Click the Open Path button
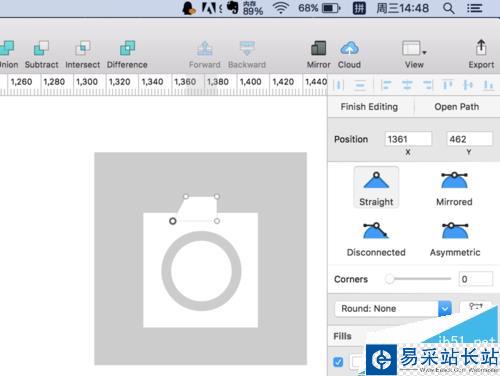Viewport: 500px width, 376px height. click(x=457, y=107)
